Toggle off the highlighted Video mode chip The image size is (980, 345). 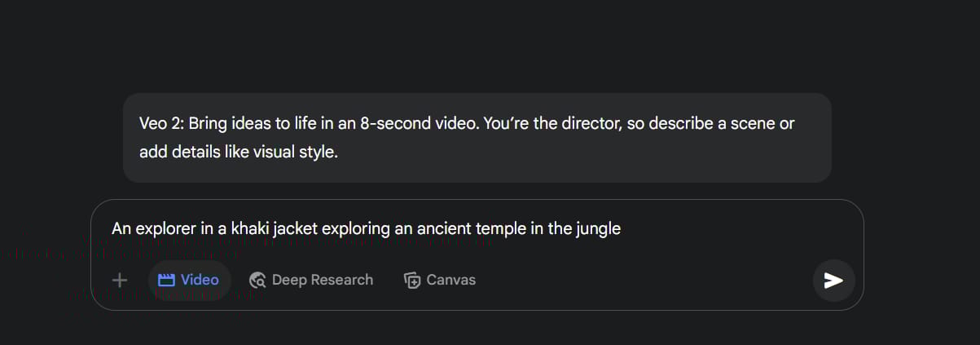pos(189,280)
